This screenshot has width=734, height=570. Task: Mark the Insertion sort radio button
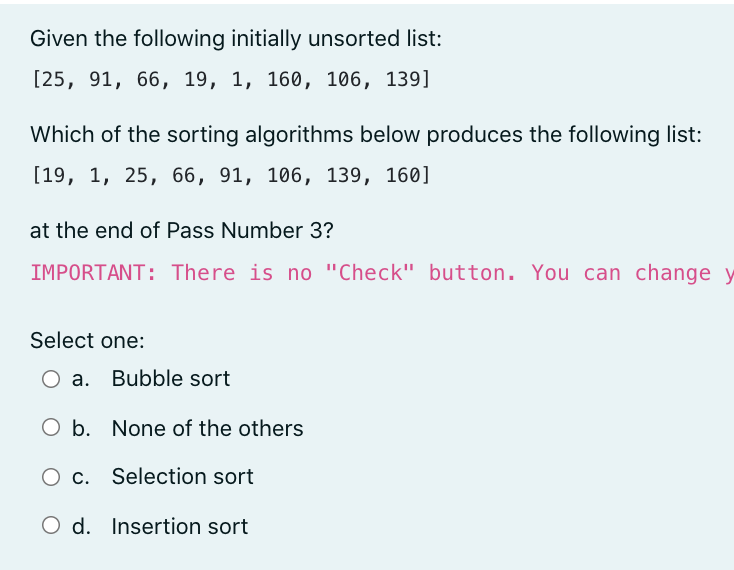click(51, 525)
